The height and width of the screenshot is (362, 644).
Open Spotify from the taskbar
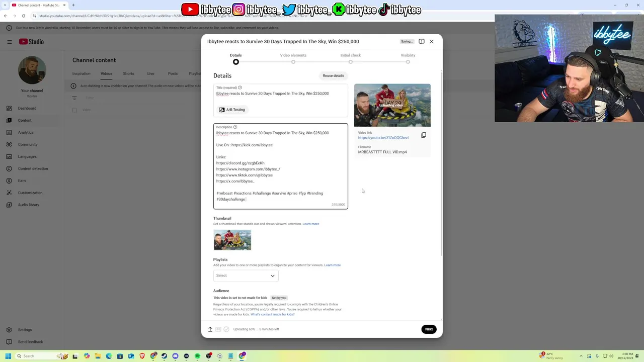coord(197,356)
